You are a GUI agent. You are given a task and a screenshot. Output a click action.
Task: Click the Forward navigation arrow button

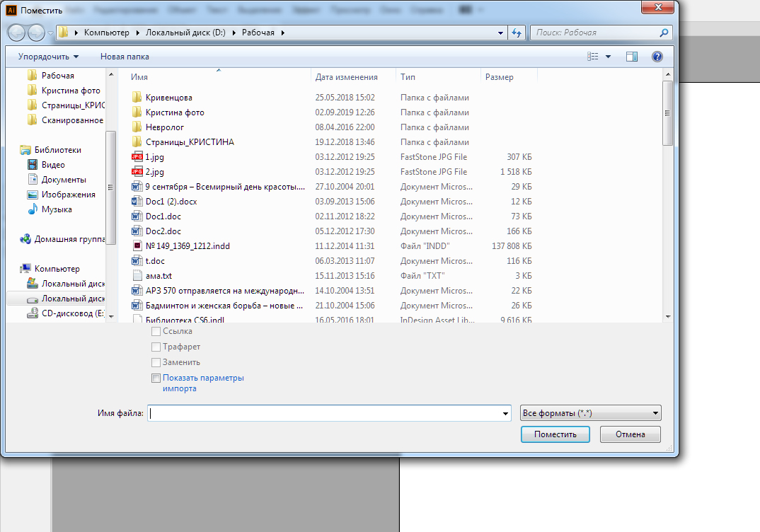pyautogui.click(x=36, y=33)
